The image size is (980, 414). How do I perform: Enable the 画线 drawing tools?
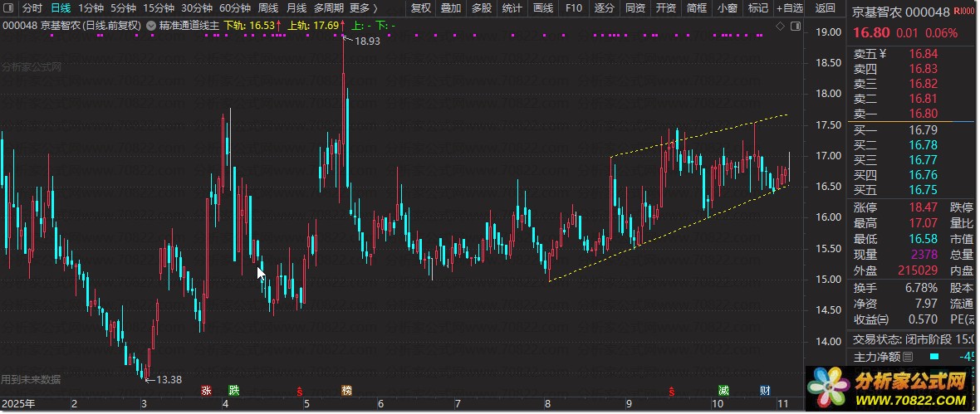pos(543,8)
